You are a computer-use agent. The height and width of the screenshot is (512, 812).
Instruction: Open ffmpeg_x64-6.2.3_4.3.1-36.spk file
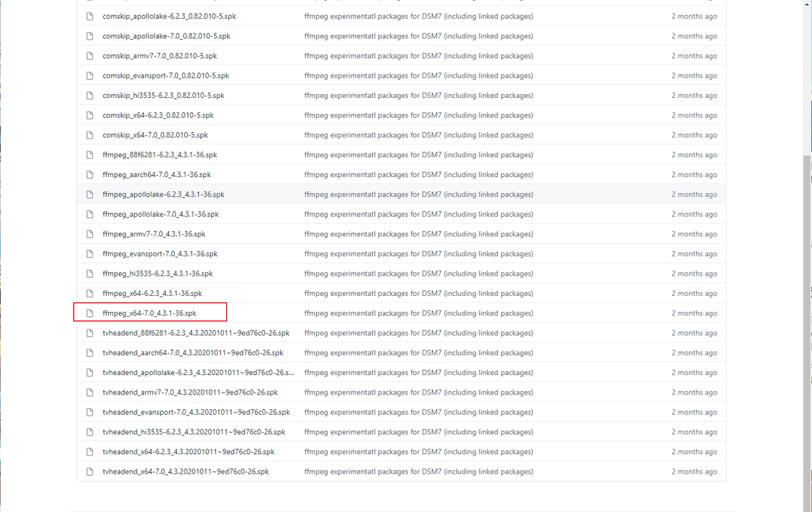pos(152,293)
